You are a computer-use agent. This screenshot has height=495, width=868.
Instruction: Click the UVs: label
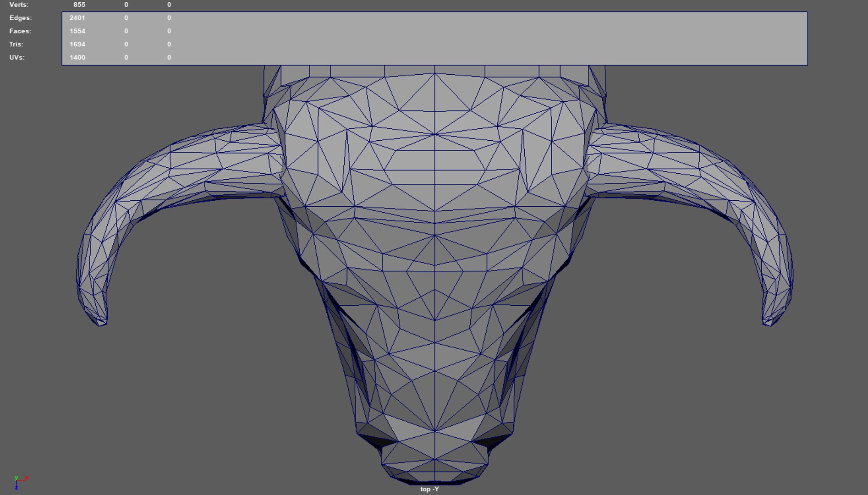tap(17, 58)
